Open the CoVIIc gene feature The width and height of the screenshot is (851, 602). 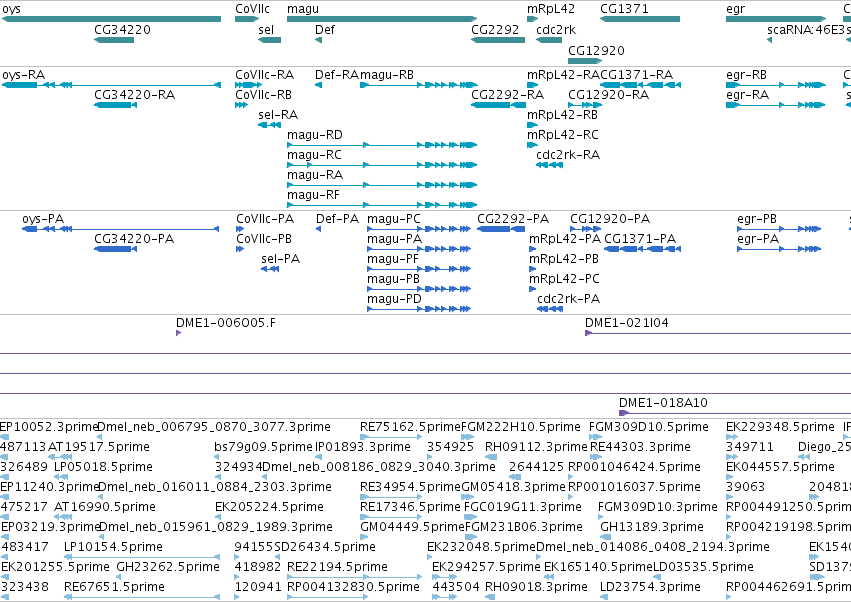247,19
